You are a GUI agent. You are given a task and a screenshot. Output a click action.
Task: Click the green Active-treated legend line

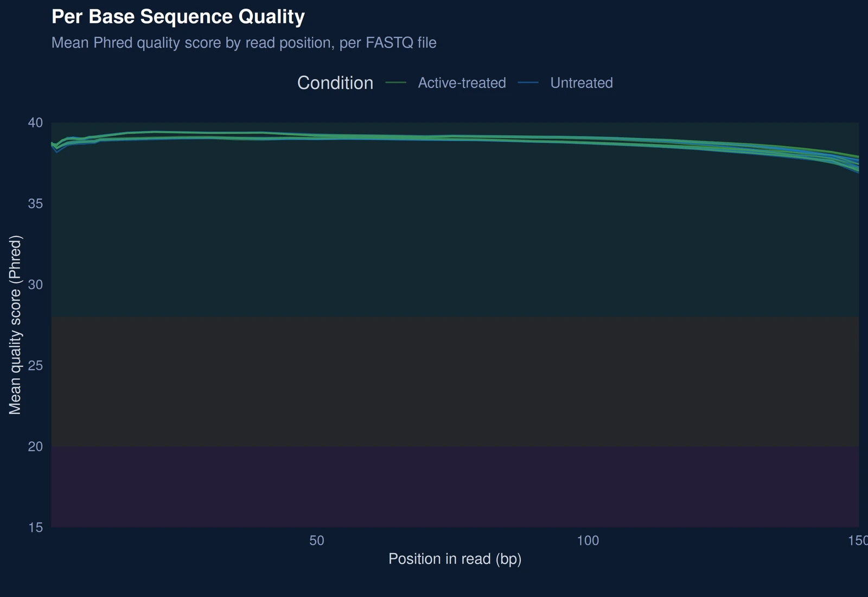click(396, 83)
